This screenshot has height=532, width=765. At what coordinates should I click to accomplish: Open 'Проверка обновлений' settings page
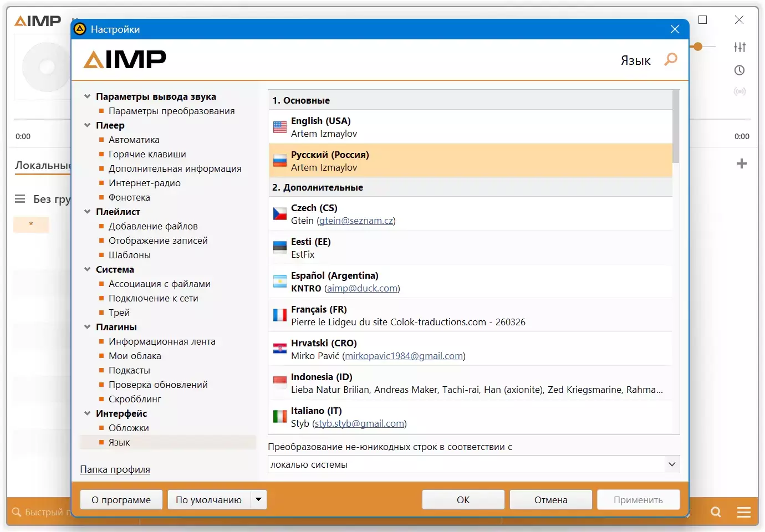click(158, 385)
